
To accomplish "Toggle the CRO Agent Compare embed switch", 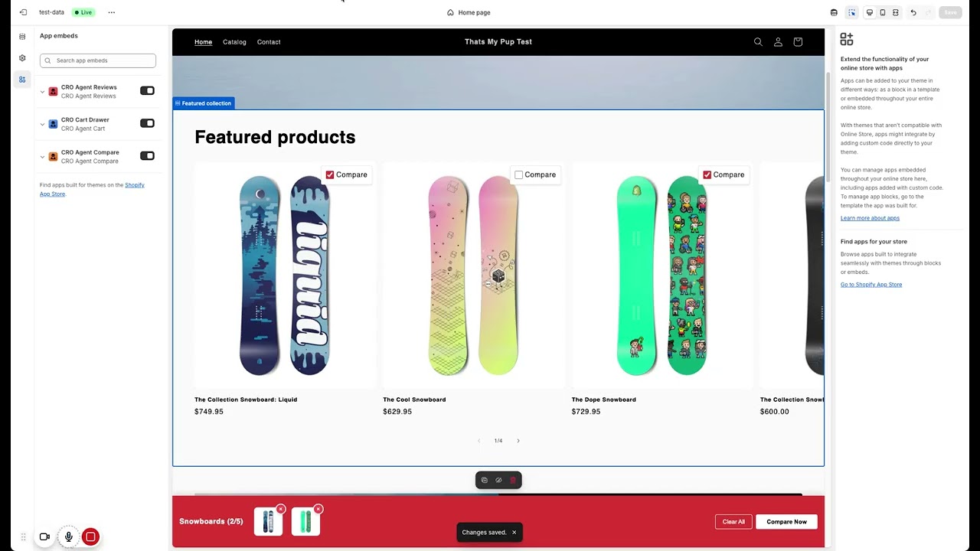I will tap(147, 156).
